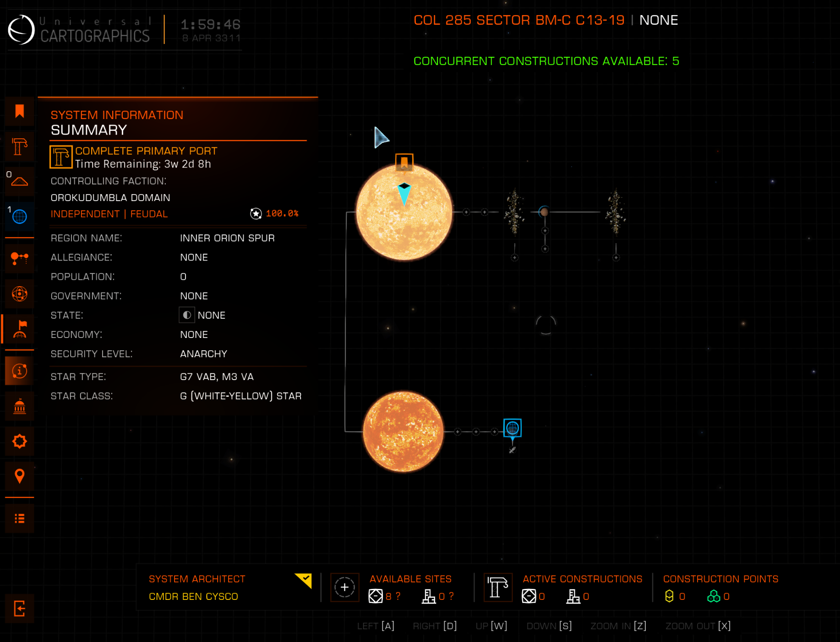The image size is (840, 642).
Task: Click the add available site plus button
Action: pos(344,588)
